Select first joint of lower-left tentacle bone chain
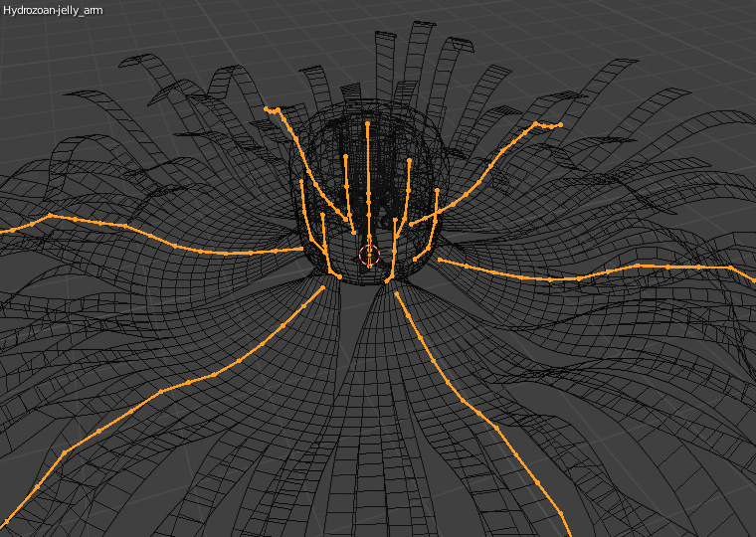The height and width of the screenshot is (537, 756). [323, 287]
